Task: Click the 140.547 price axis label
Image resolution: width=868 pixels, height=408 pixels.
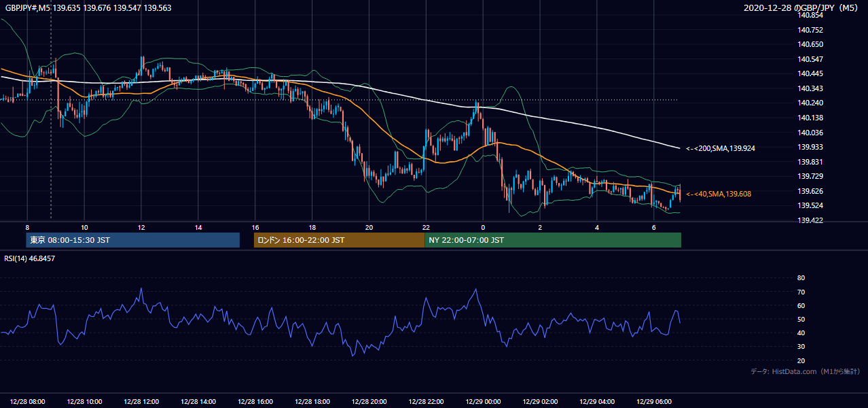Action: [811, 59]
